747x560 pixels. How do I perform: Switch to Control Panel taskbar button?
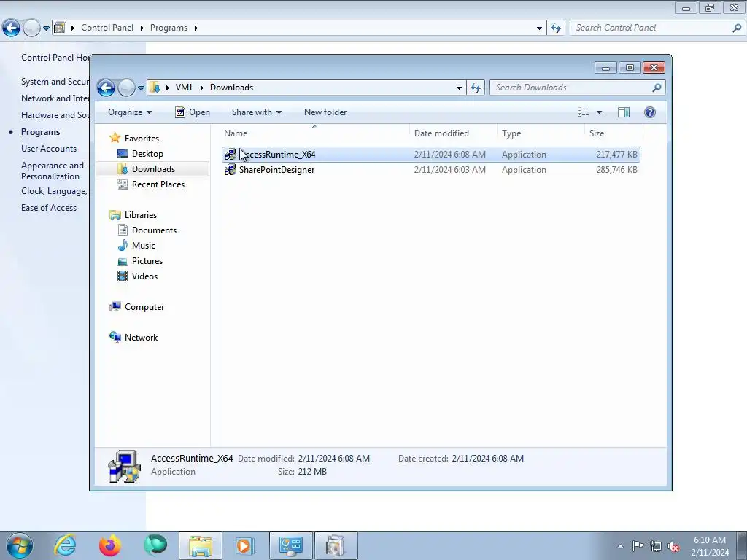click(x=291, y=545)
